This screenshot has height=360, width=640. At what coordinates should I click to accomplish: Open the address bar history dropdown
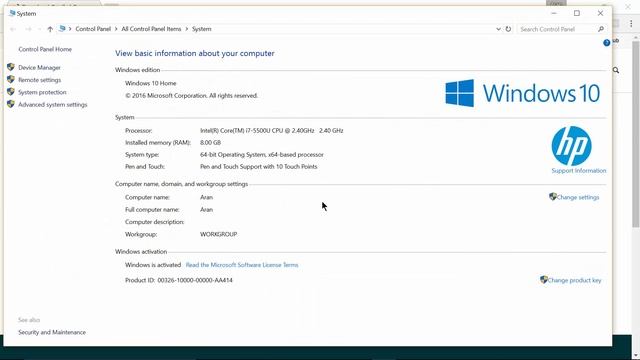click(498, 29)
